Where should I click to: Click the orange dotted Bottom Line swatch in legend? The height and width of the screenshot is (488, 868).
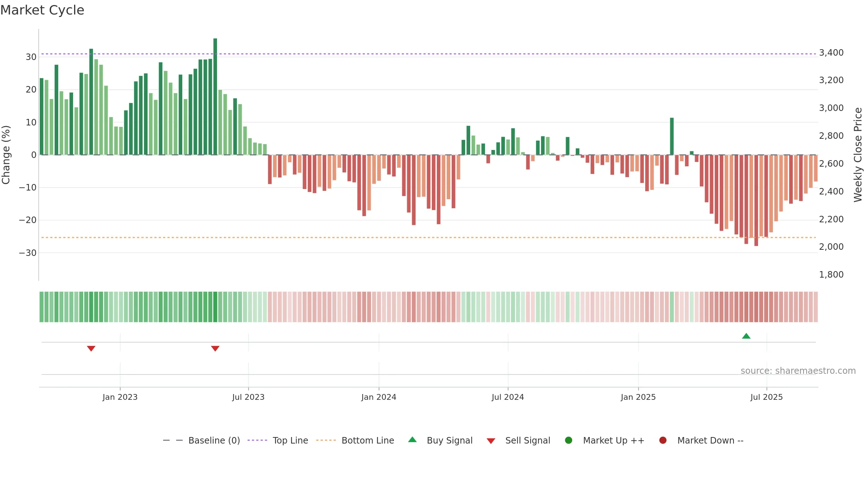326,440
